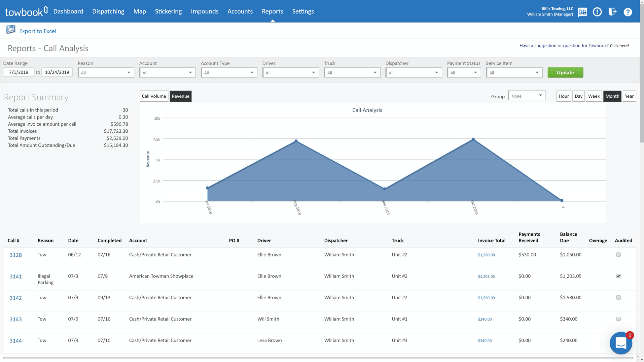Check Audited box for call 3143
The height and width of the screenshot is (362, 644).
tap(618, 319)
